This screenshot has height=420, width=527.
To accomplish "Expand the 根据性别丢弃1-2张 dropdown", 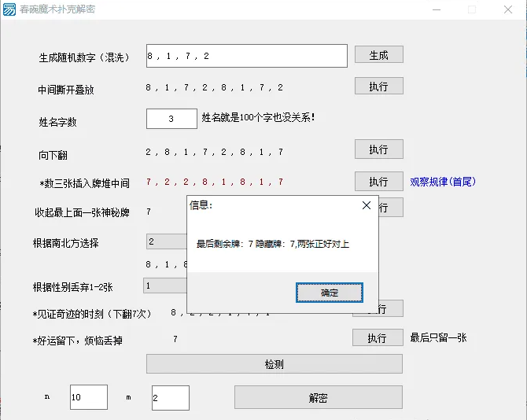I will (x=164, y=286).
